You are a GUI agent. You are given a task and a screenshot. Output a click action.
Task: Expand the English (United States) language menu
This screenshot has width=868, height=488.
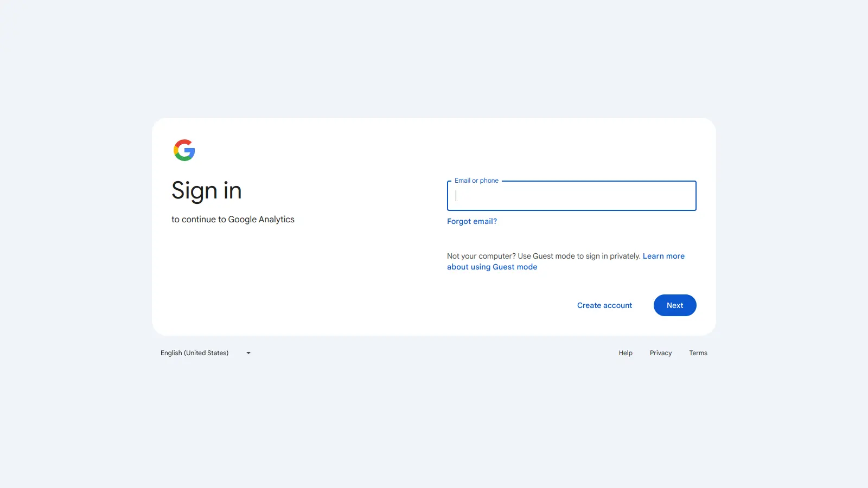(x=206, y=352)
